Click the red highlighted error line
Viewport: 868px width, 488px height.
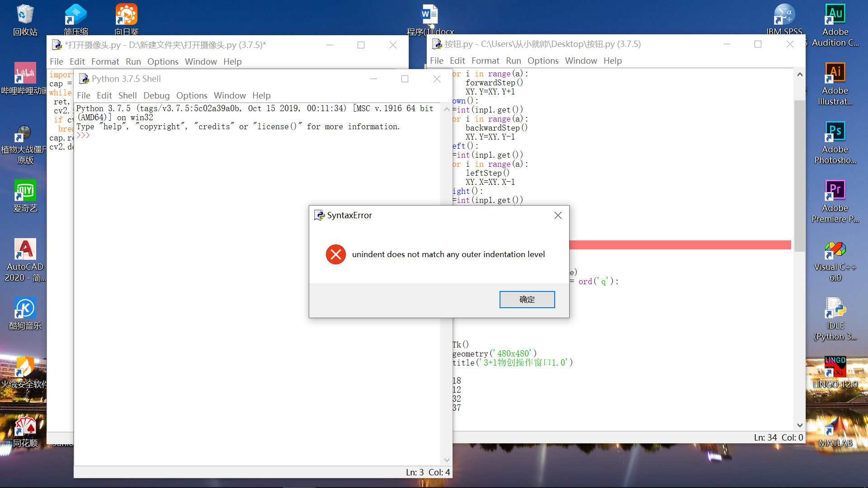[678, 245]
